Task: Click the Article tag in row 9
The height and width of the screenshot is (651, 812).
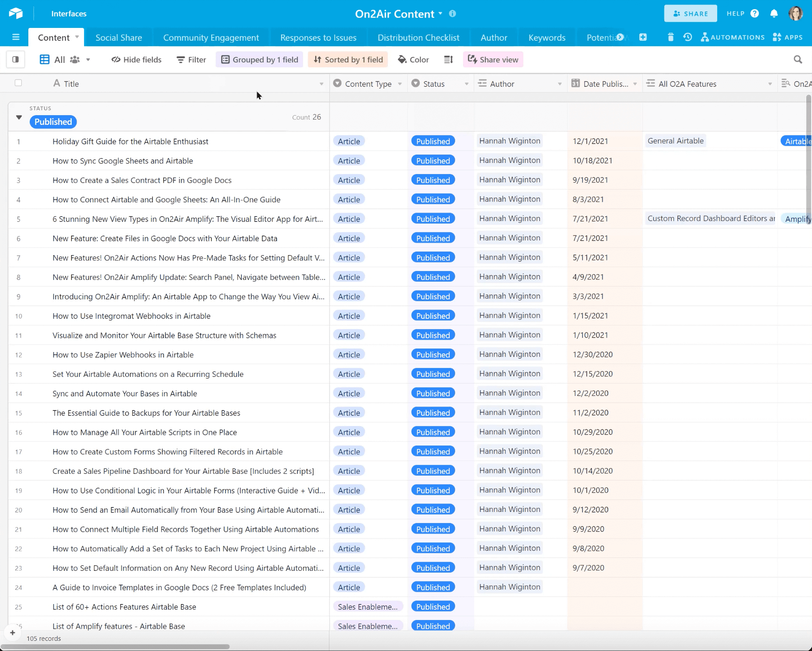Action: click(349, 296)
